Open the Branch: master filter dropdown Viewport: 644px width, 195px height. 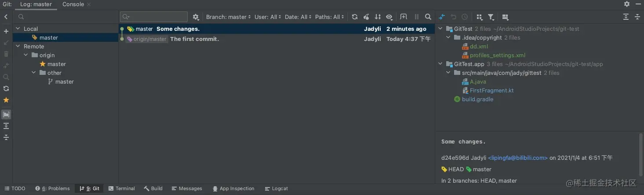tap(229, 17)
